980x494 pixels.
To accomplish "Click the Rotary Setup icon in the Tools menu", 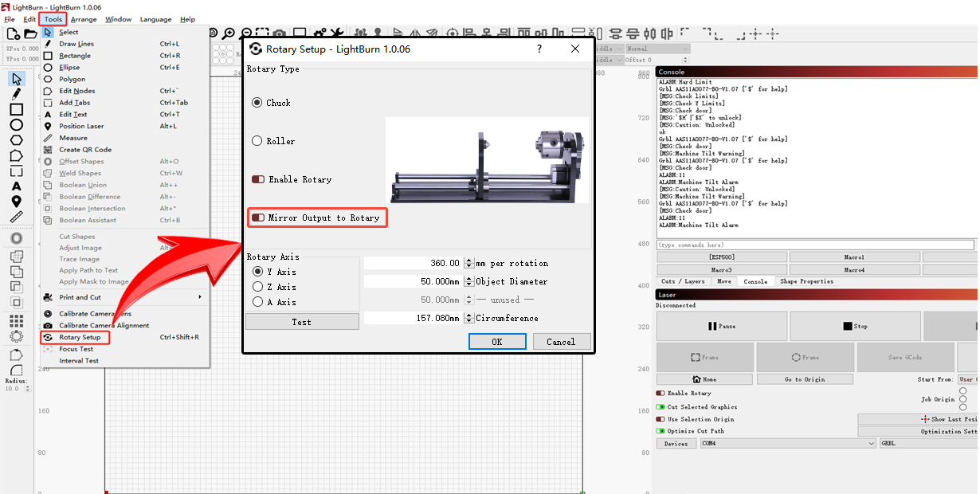I will 49,337.
